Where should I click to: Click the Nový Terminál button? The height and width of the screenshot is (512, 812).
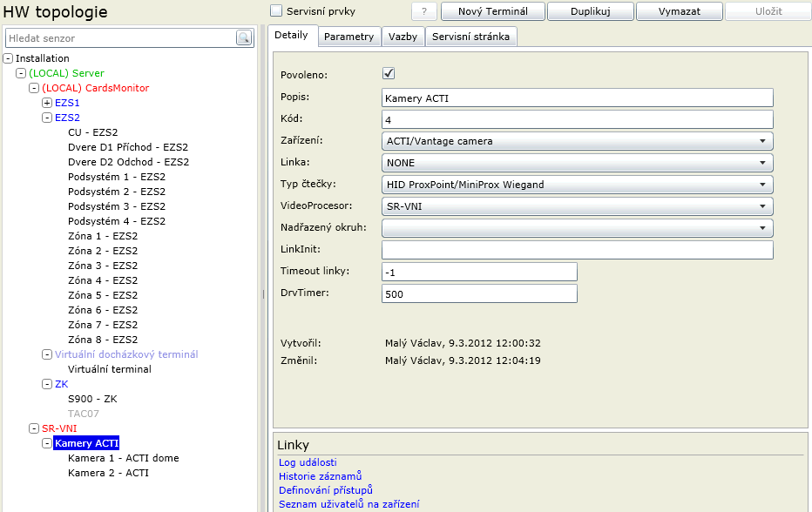(493, 11)
